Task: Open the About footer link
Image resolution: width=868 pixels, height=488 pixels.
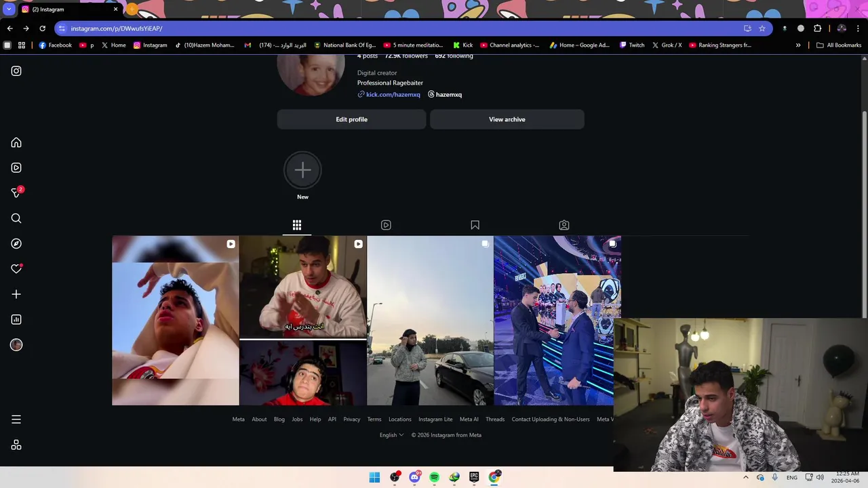Action: point(259,420)
